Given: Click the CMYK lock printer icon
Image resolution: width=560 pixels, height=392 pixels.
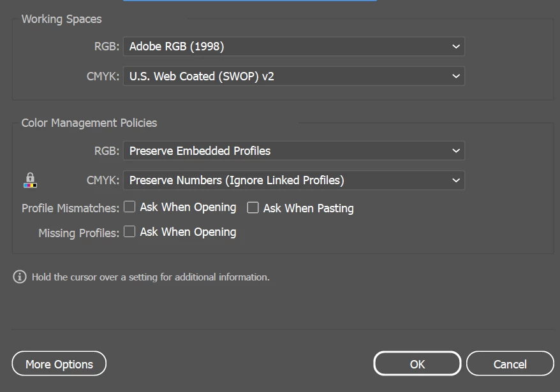Looking at the screenshot, I should pos(30,180).
